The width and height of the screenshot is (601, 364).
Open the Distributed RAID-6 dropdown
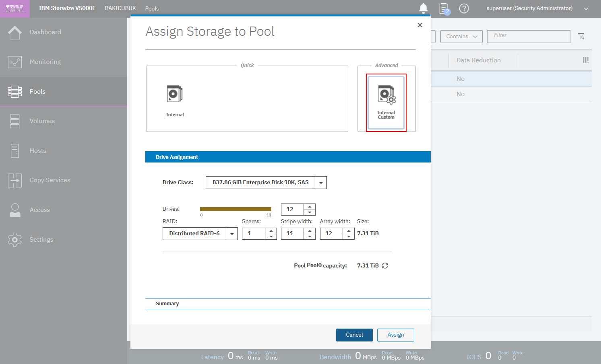pyautogui.click(x=232, y=234)
